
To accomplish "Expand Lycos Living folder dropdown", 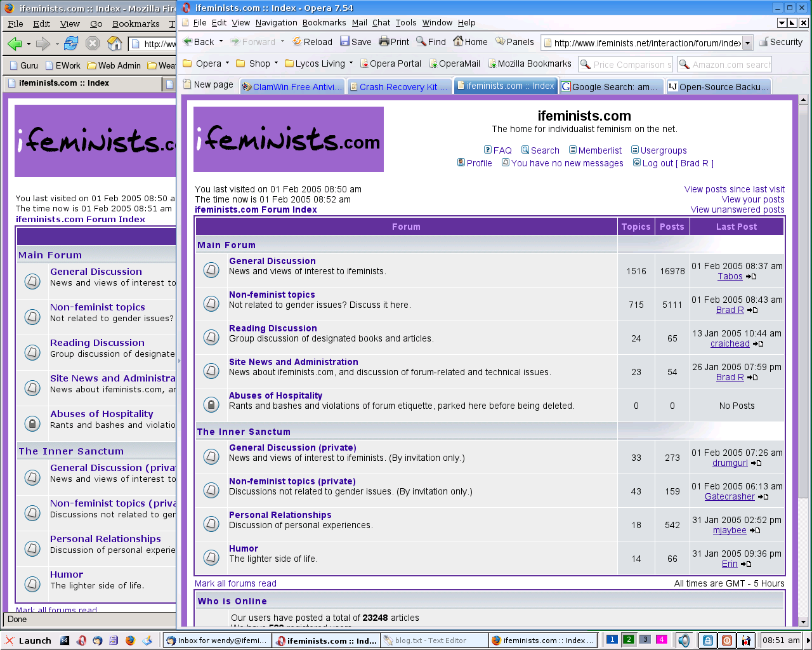I will 351,63.
